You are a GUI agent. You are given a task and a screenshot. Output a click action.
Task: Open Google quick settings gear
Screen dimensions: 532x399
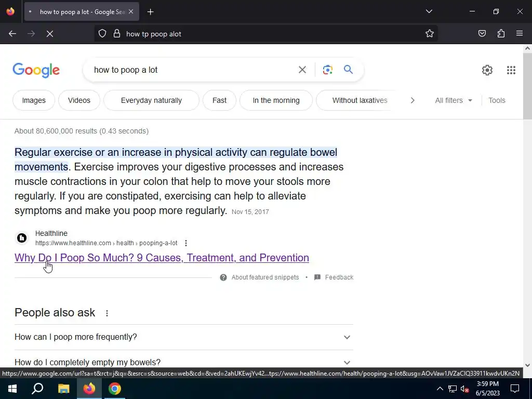(x=487, y=70)
